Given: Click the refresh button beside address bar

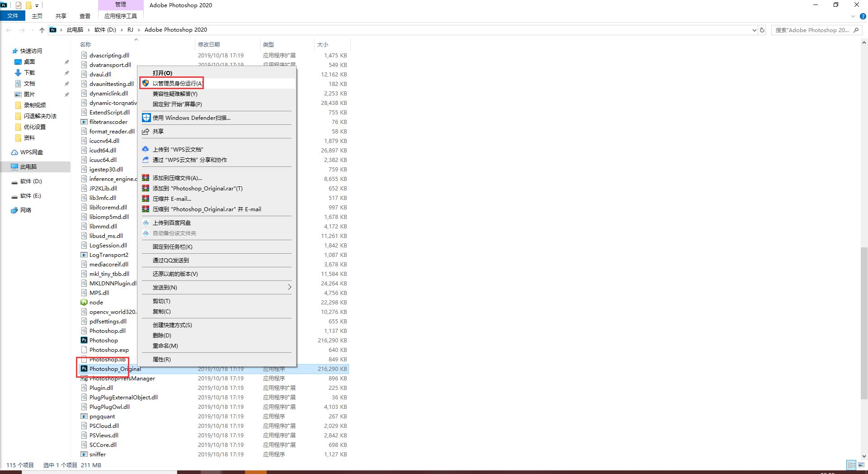Looking at the screenshot, I should point(762,30).
